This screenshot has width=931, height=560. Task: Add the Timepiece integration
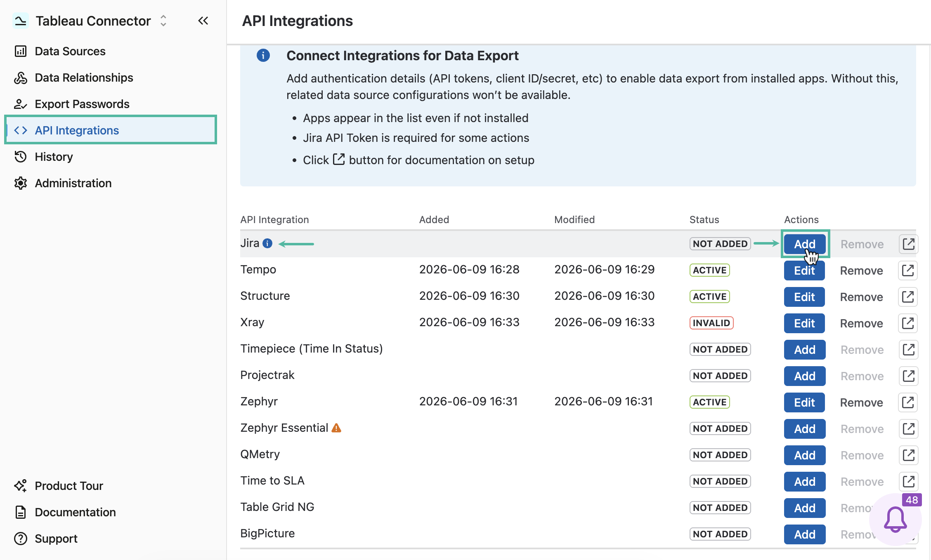pos(805,350)
